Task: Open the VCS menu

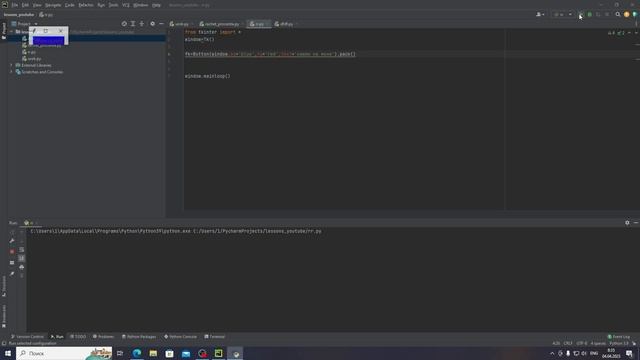Action: [126, 5]
